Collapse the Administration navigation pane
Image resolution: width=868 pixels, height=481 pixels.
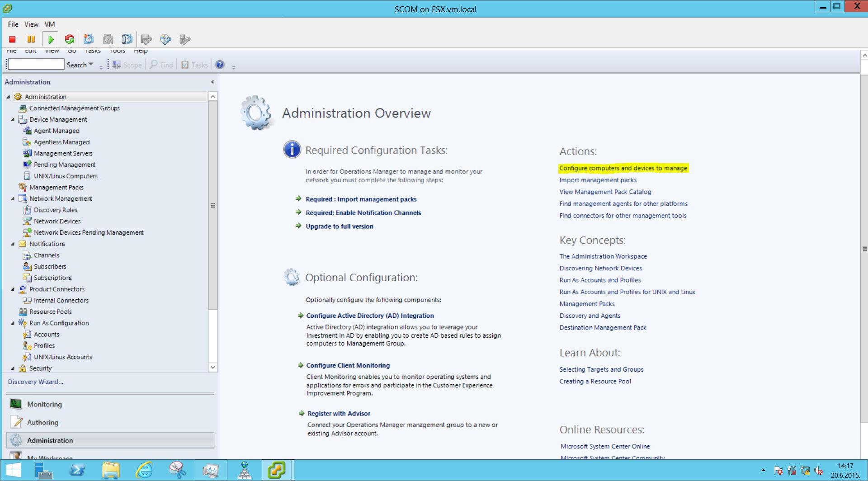pyautogui.click(x=212, y=82)
